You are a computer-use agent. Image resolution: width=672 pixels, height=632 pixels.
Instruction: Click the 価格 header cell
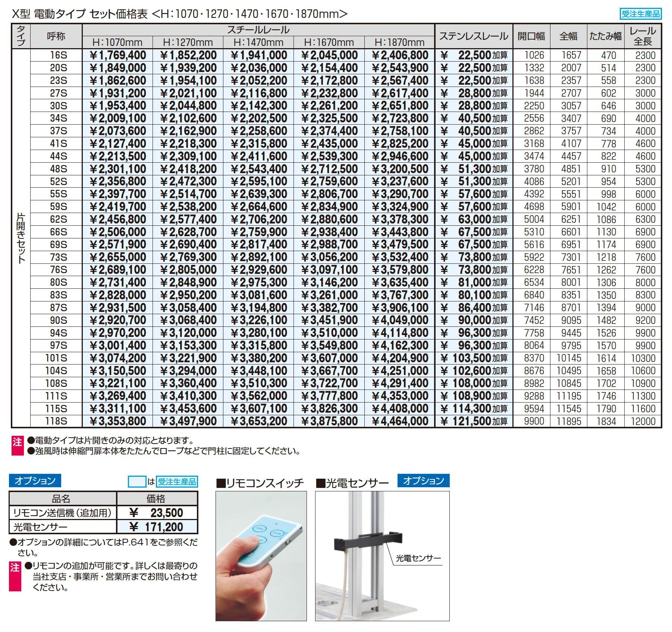coord(157,498)
